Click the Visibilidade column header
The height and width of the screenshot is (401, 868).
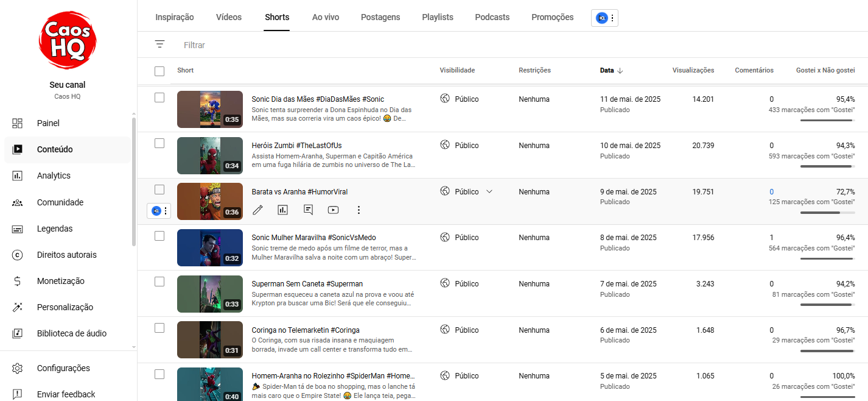click(457, 70)
